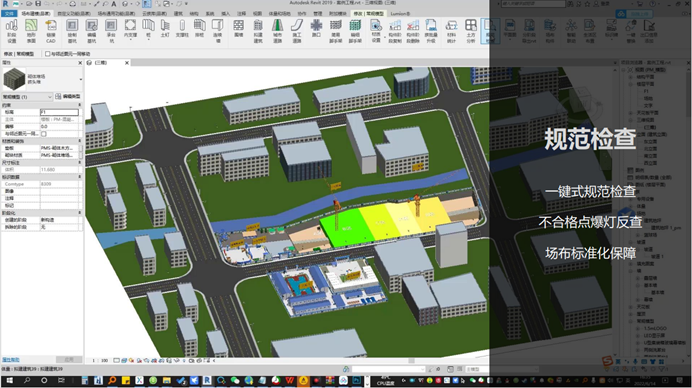The width and height of the screenshot is (692, 388).
Task: Open the 拟建建筑 proposed building tool
Action: [x=258, y=31]
